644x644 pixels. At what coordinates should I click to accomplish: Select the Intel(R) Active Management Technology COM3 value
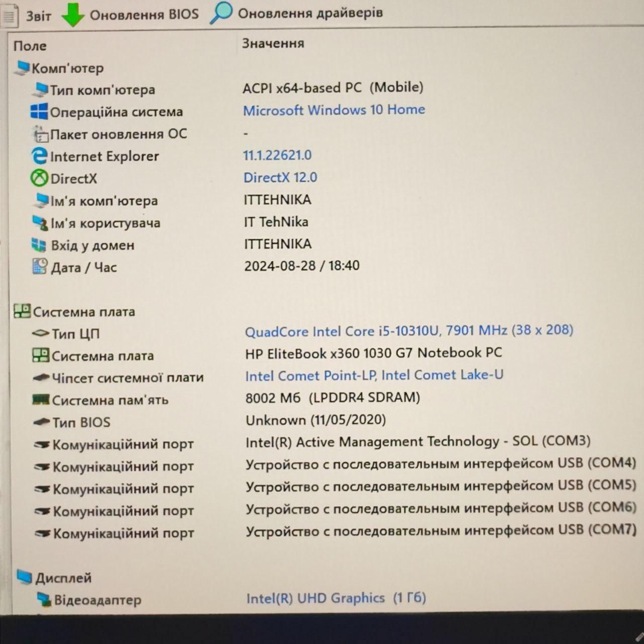coord(418,442)
